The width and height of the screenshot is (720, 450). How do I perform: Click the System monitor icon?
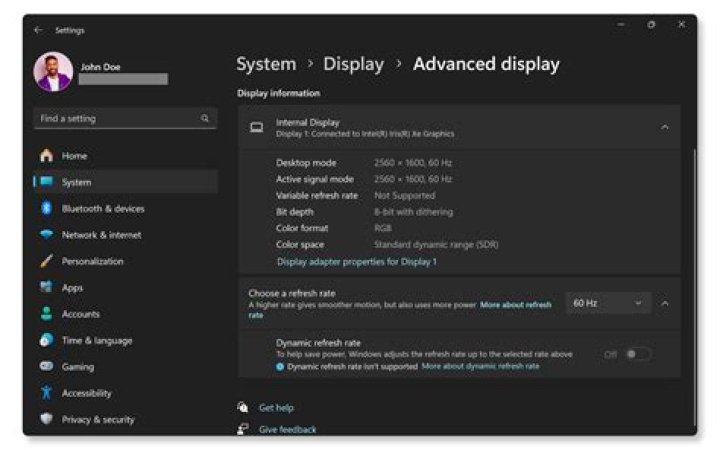coord(46,182)
